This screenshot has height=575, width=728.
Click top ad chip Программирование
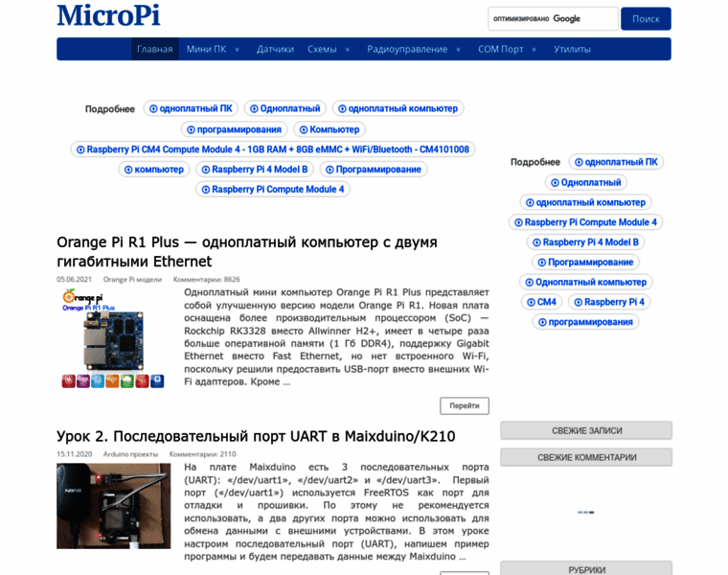374,170
